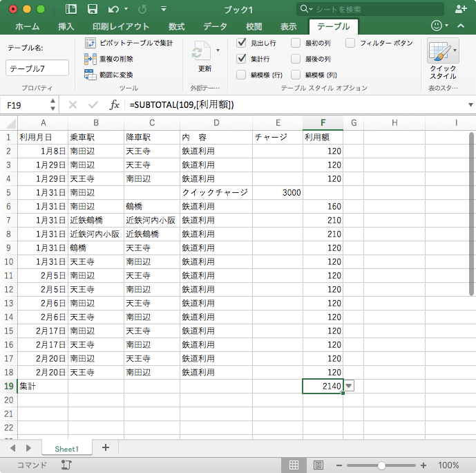Uncheck the 見出し行 checkbox

tap(241, 43)
